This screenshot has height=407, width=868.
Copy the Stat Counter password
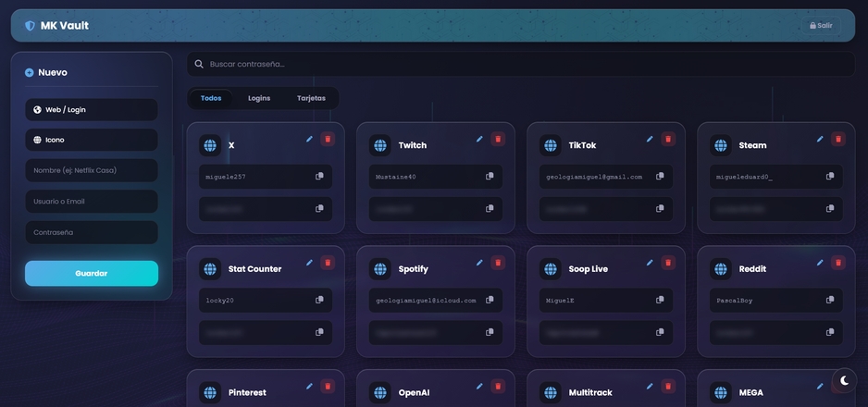tap(319, 332)
